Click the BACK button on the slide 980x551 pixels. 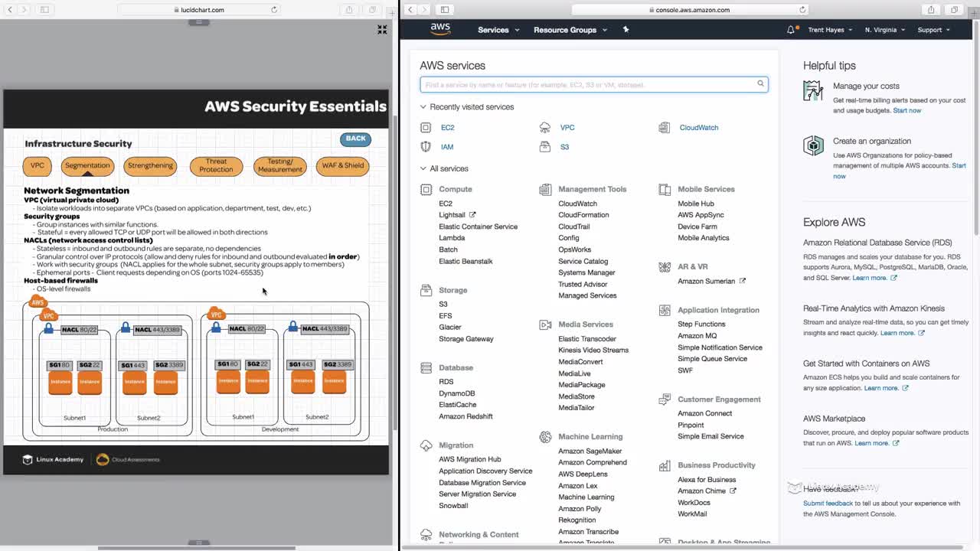pyautogui.click(x=355, y=139)
